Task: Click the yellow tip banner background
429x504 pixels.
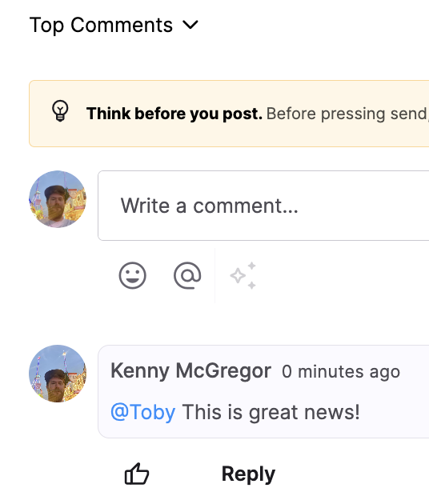Action: coord(229,114)
